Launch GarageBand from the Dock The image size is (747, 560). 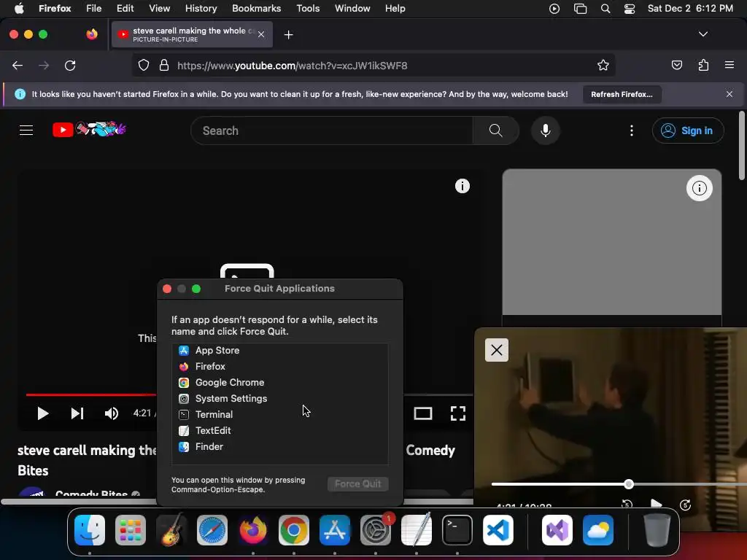click(x=171, y=530)
